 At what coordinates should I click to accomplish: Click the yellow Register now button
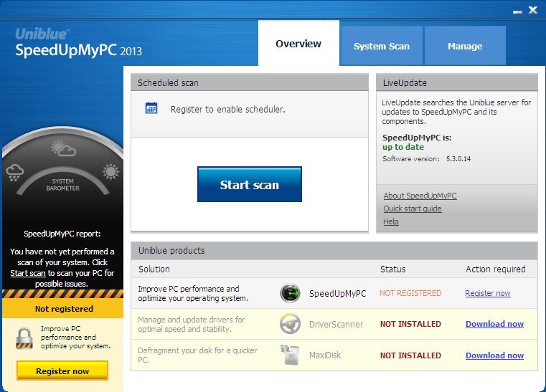(x=62, y=371)
